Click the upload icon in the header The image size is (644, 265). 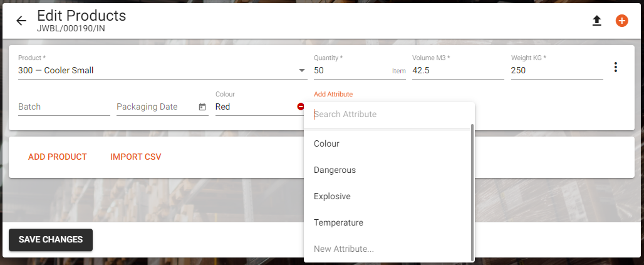pos(597,21)
